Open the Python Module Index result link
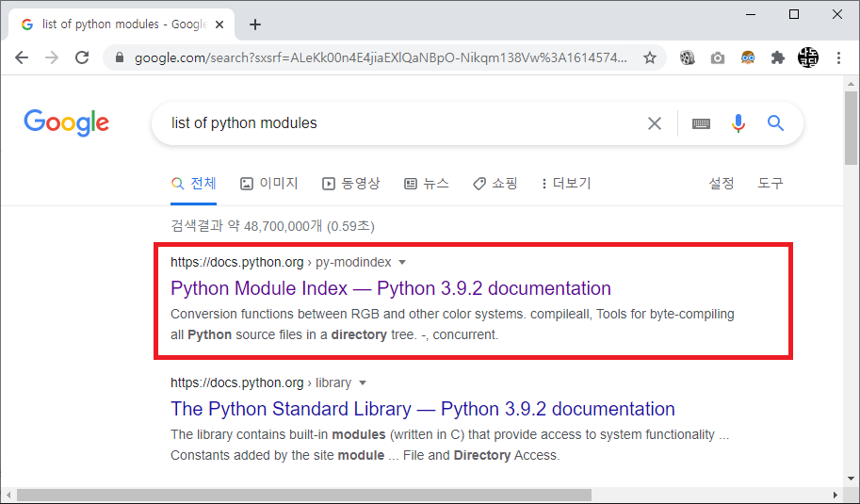This screenshot has height=504, width=860. tap(391, 288)
